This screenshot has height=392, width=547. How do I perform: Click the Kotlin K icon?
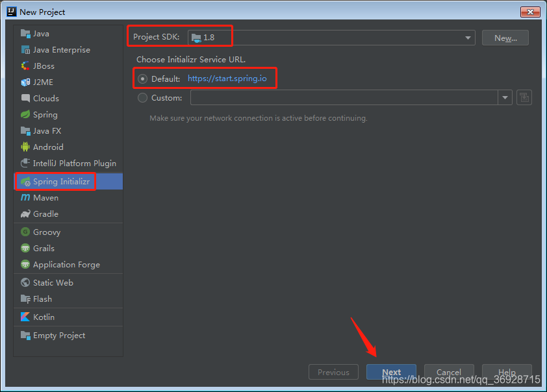[x=25, y=317]
